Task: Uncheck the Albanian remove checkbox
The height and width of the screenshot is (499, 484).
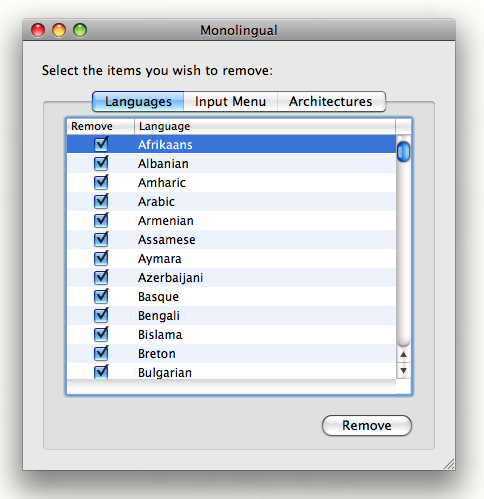Action: pyautogui.click(x=101, y=164)
